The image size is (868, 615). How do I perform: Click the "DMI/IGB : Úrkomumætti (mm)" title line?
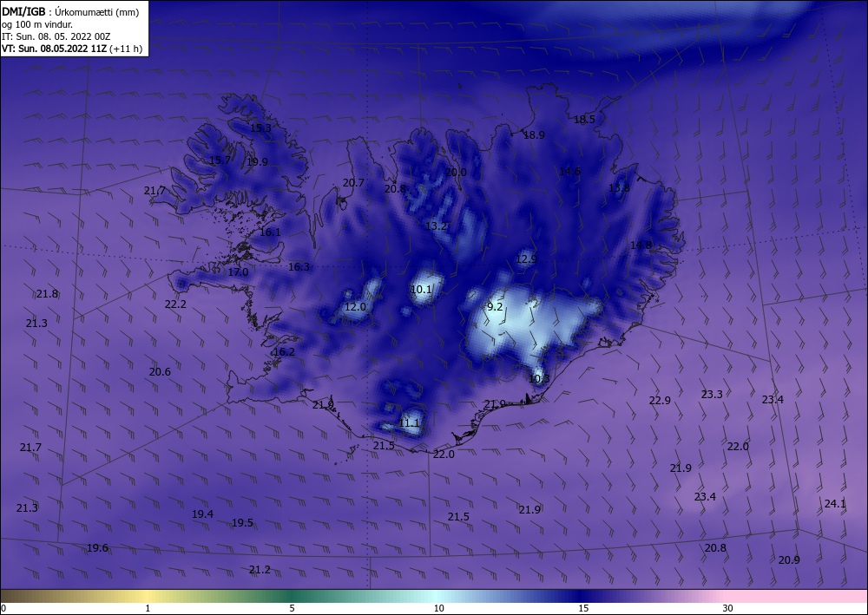(70, 12)
